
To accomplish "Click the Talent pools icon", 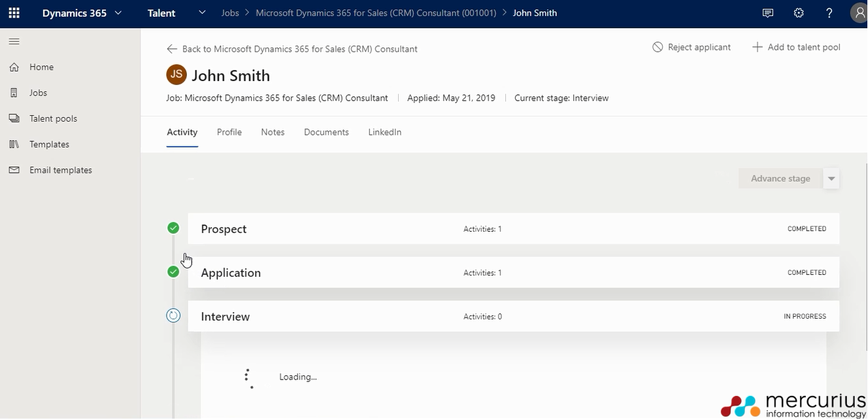I will tap(14, 118).
